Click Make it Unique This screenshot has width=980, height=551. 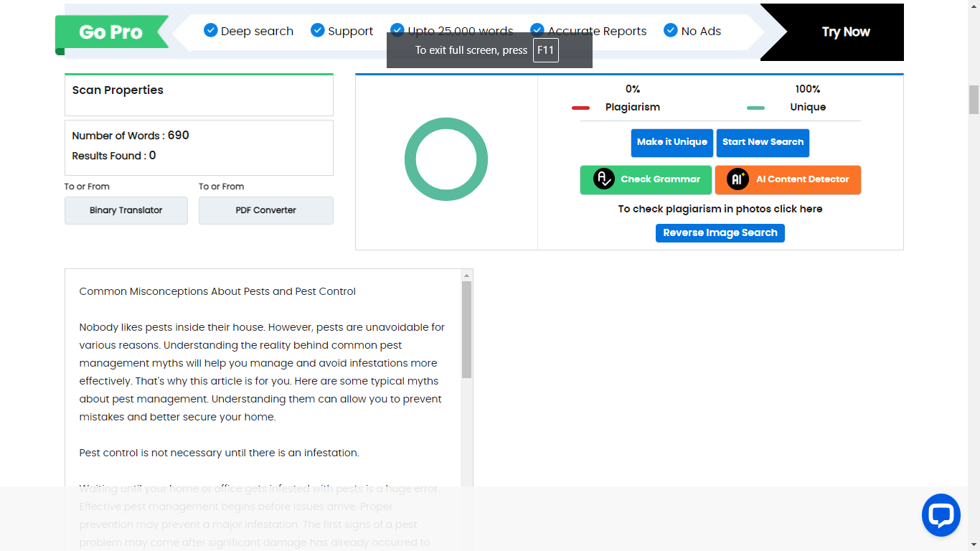pyautogui.click(x=672, y=143)
